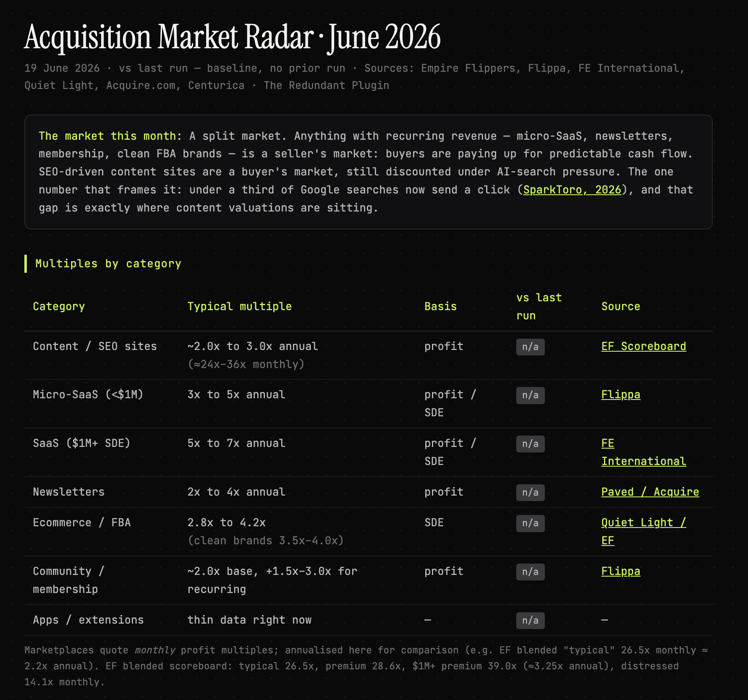Click n/a badge in Apps / extensions row
Screen dimensions: 748x700
click(531, 621)
